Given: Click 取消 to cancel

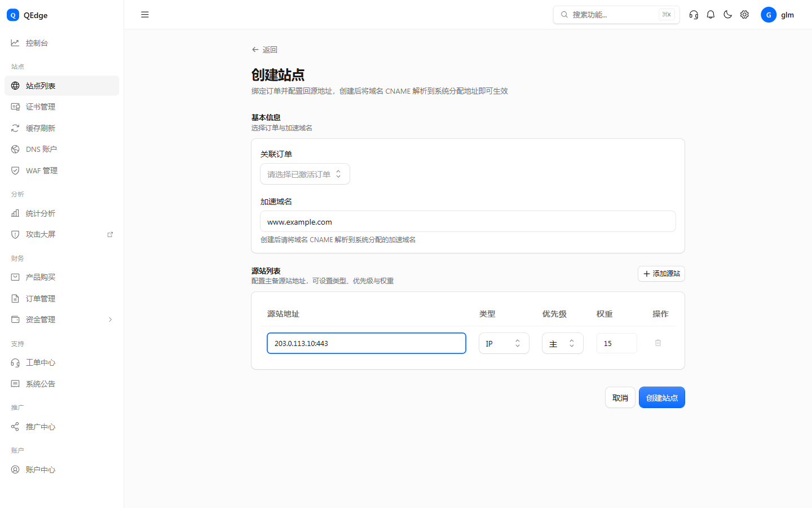Looking at the screenshot, I should pyautogui.click(x=620, y=397).
